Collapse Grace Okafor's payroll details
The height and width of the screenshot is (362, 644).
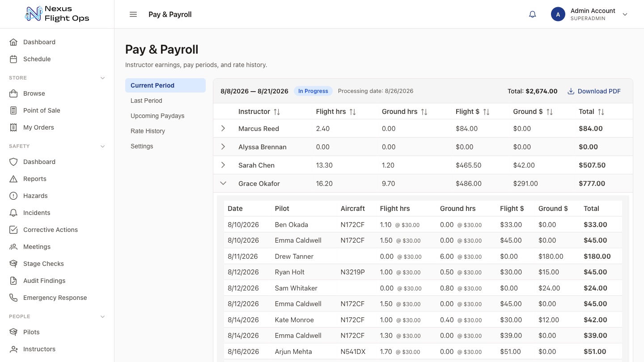pos(223,183)
